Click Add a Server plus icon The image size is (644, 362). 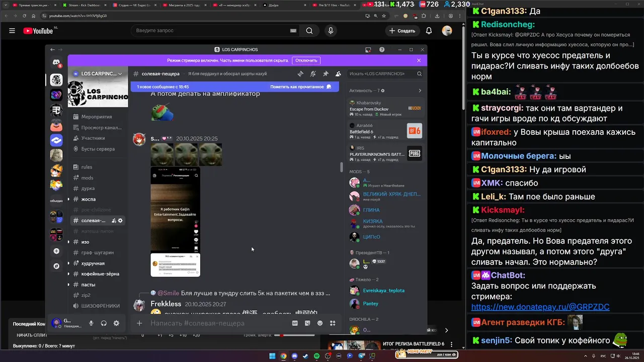(56, 251)
